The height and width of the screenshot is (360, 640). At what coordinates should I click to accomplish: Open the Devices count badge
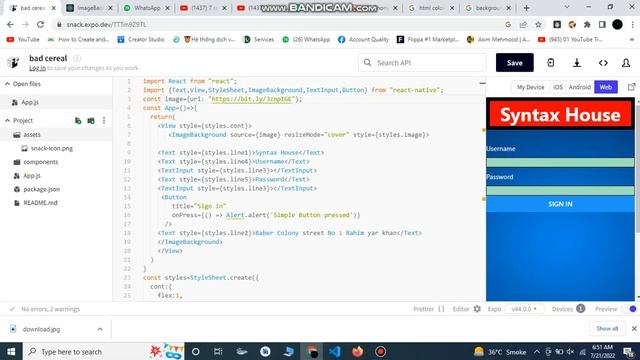(580, 309)
